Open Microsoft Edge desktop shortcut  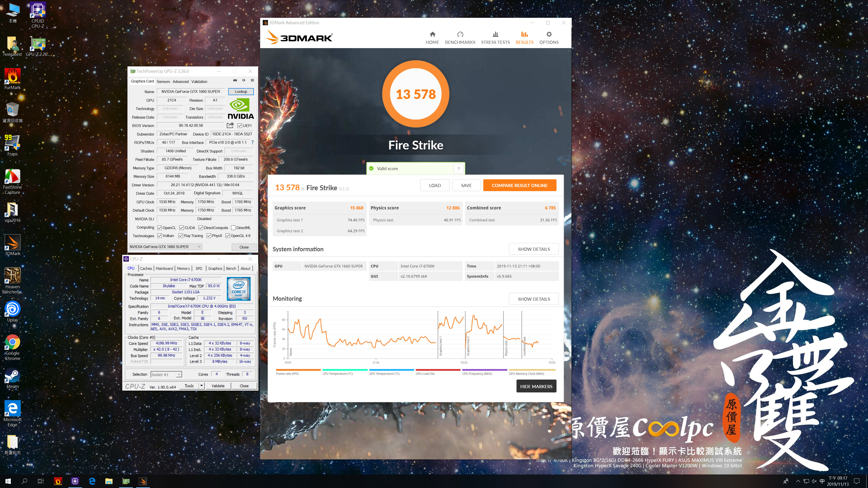[12, 414]
